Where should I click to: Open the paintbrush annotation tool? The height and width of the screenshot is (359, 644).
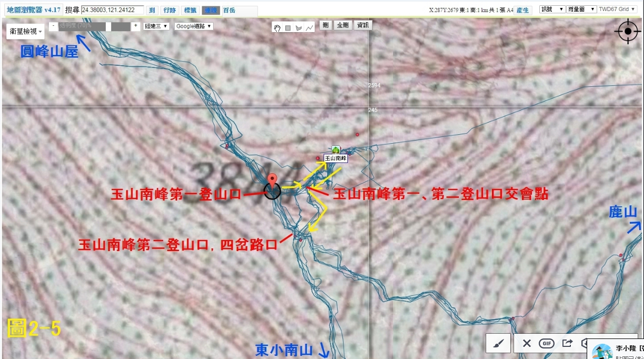pos(498,343)
